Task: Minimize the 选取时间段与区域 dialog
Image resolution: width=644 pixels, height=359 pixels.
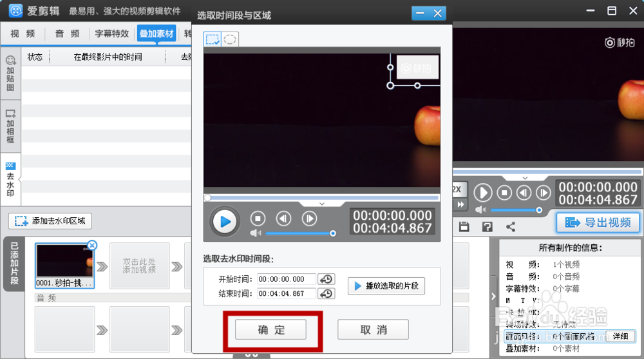Action: click(x=420, y=14)
